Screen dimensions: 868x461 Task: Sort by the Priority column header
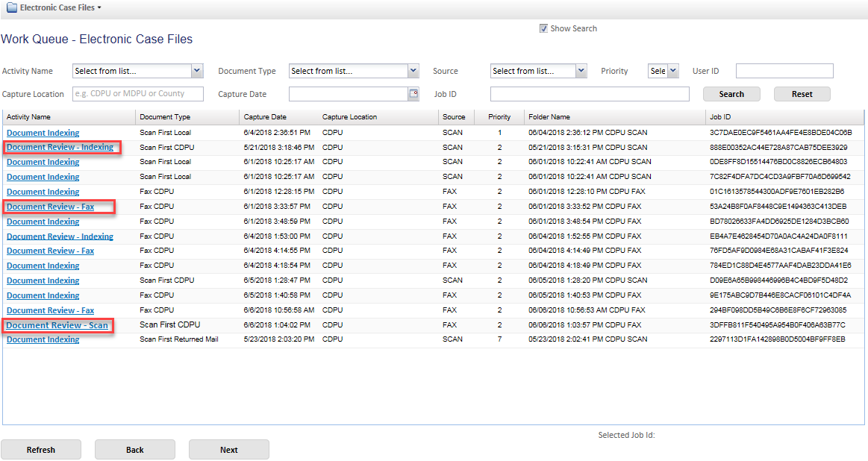coord(499,117)
